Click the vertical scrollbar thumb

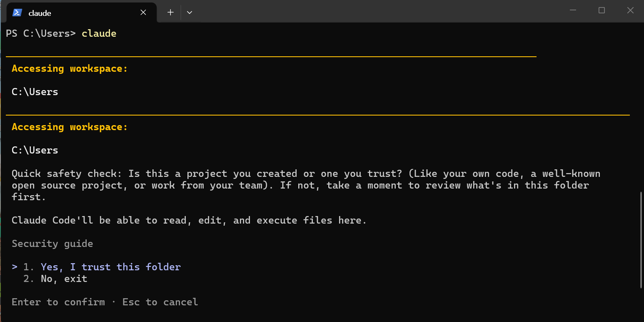[x=641, y=240]
